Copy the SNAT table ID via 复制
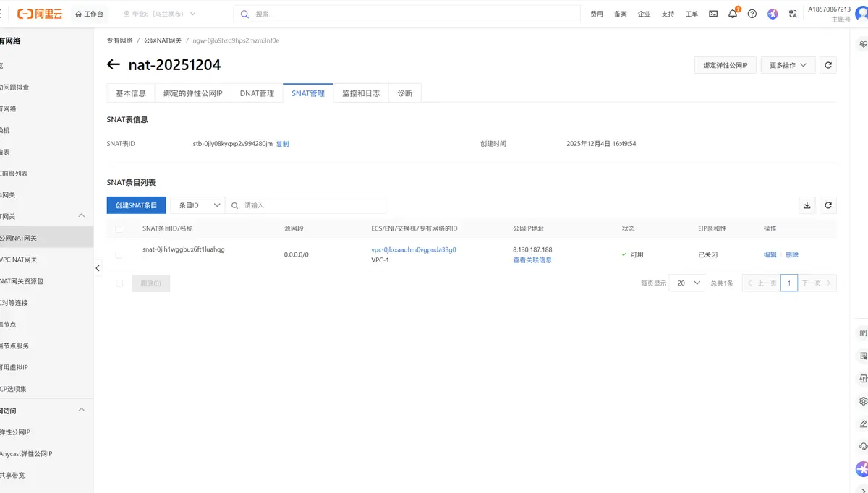 [x=282, y=144]
